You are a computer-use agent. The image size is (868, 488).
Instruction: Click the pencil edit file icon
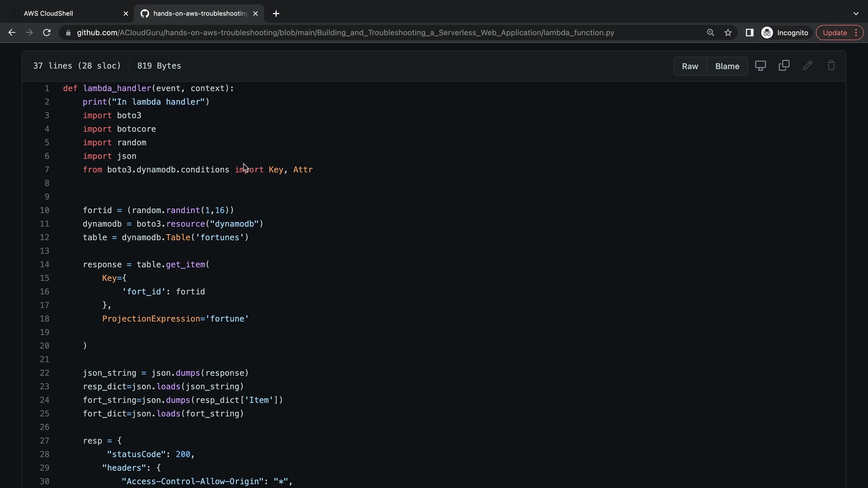coord(808,66)
